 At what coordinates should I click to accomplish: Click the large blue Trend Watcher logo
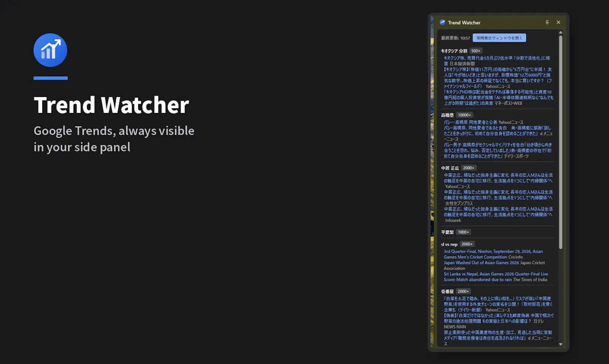50,50
